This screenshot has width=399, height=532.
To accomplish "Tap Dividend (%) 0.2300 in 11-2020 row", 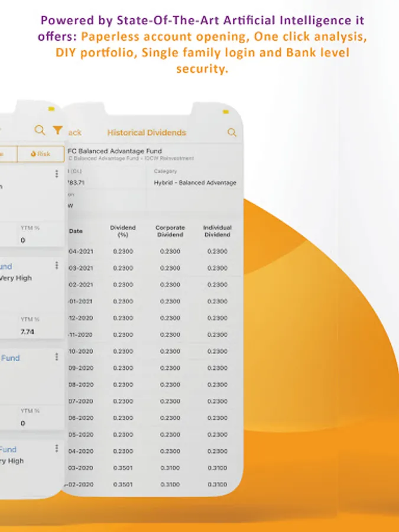I will coord(123,335).
